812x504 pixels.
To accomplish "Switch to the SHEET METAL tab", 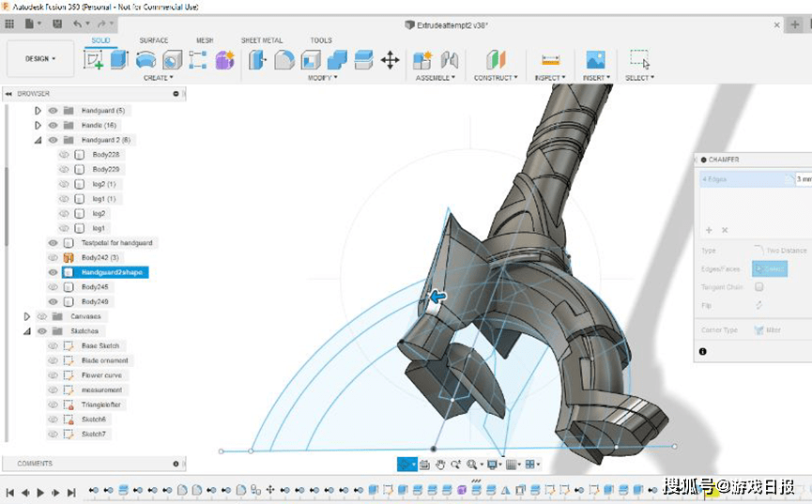I will click(x=261, y=40).
